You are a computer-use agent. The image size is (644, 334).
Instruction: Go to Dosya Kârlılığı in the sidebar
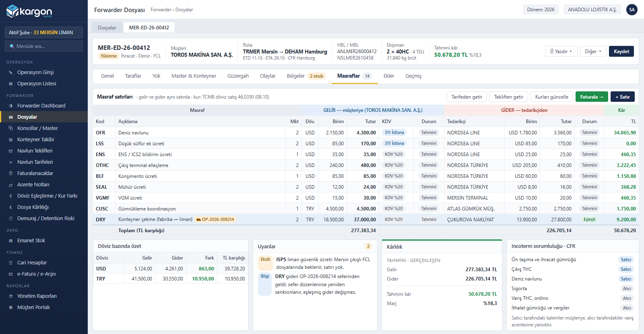(44, 207)
